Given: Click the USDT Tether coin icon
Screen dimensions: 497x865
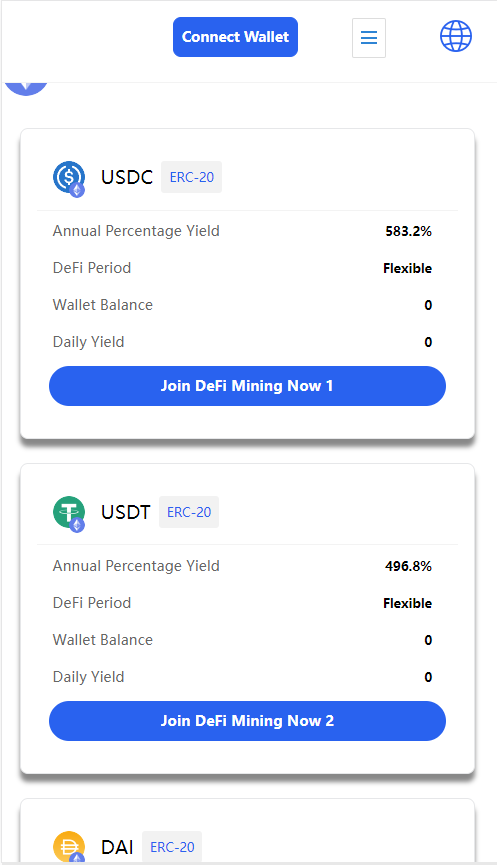Looking at the screenshot, I should click(x=69, y=514).
